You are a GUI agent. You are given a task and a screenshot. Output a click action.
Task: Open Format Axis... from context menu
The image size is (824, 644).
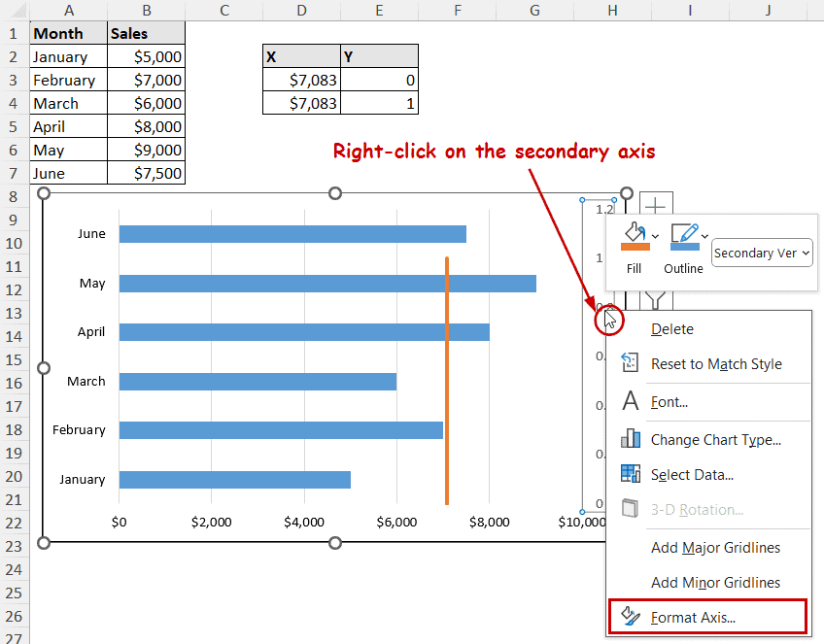(x=706, y=617)
